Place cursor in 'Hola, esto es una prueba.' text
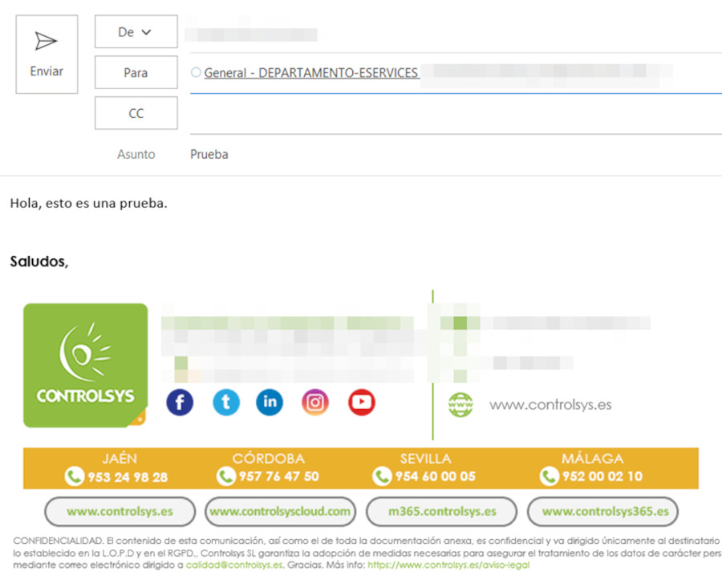This screenshot has width=722, height=588. (x=89, y=203)
